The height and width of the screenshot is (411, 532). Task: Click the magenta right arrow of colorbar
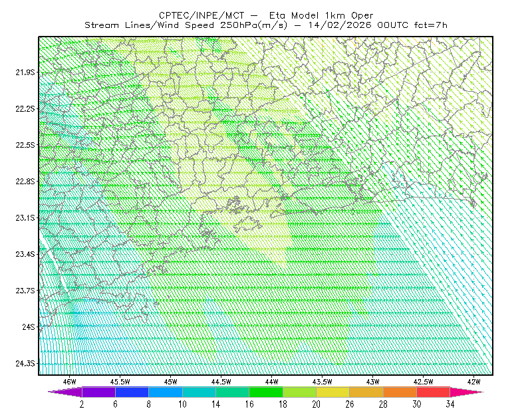pos(467,392)
